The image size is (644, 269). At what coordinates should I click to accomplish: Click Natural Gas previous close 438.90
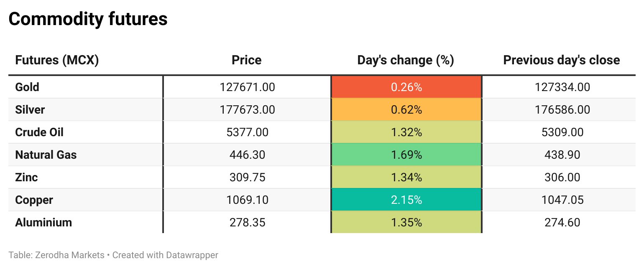[x=562, y=155]
